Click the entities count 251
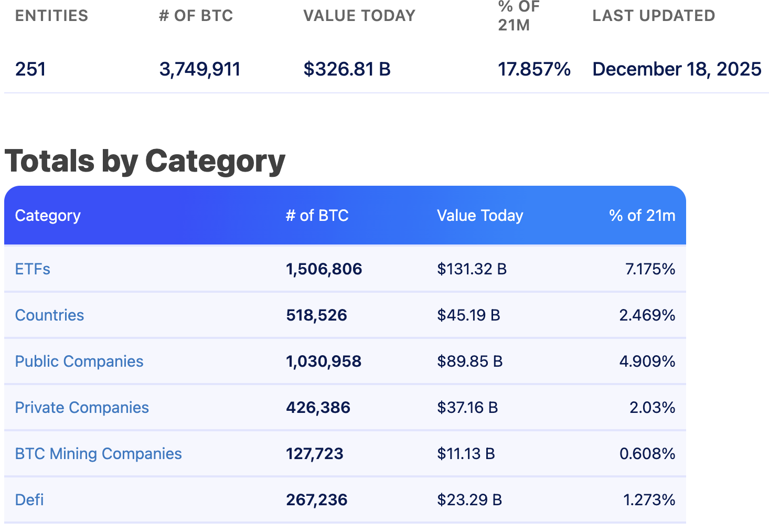 coord(30,69)
